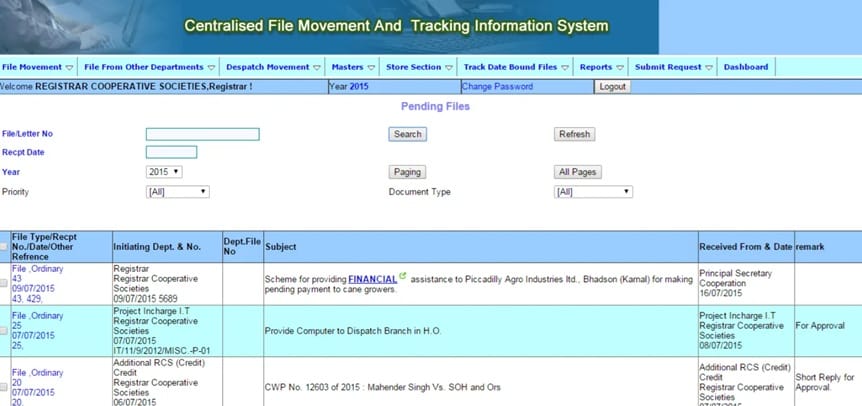Click the File Movement dropdown arrow icon

coord(69,68)
